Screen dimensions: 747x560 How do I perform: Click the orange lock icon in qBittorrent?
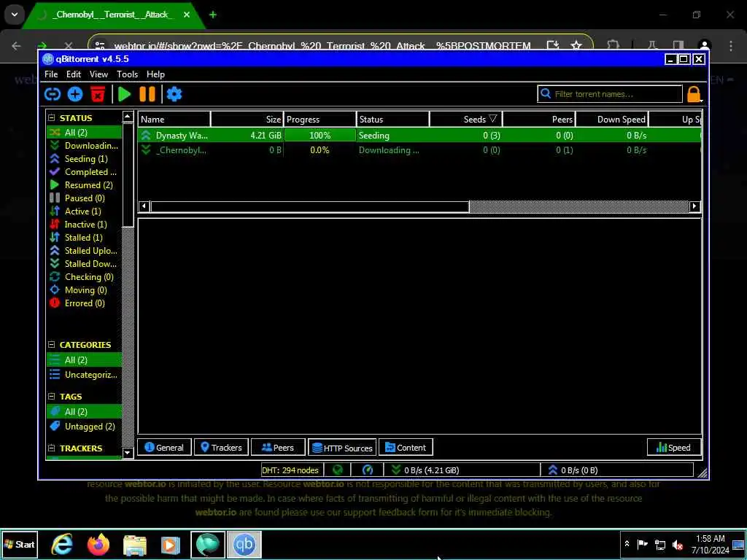[x=694, y=94]
